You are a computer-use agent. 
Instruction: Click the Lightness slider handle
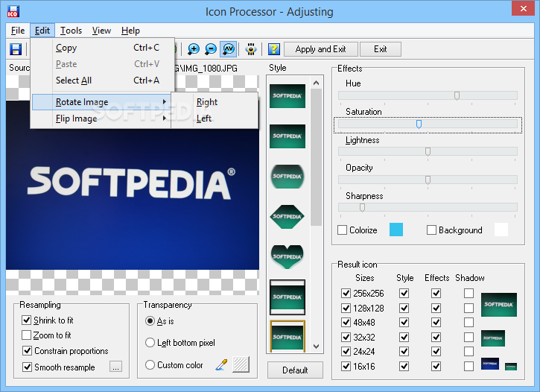(x=428, y=151)
